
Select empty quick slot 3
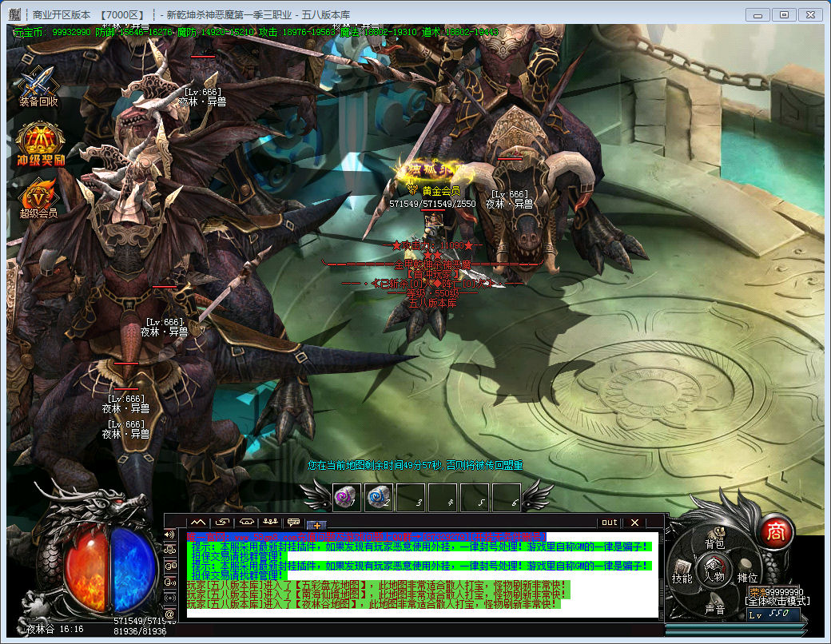pyautogui.click(x=411, y=497)
